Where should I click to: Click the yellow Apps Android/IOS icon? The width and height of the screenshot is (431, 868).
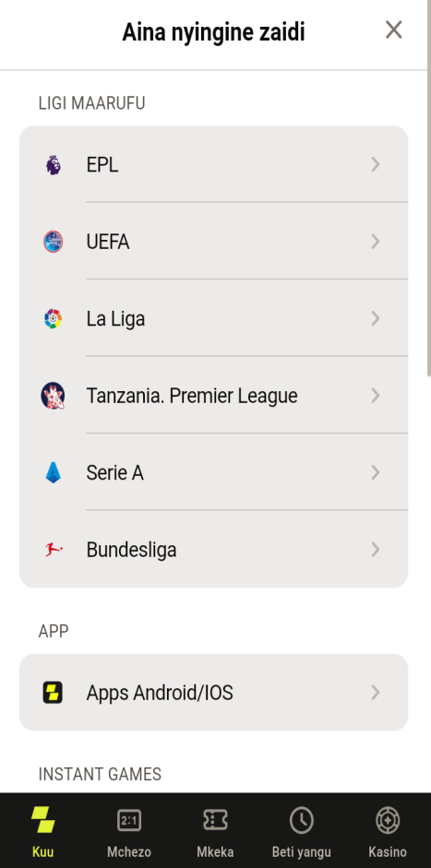click(x=54, y=693)
